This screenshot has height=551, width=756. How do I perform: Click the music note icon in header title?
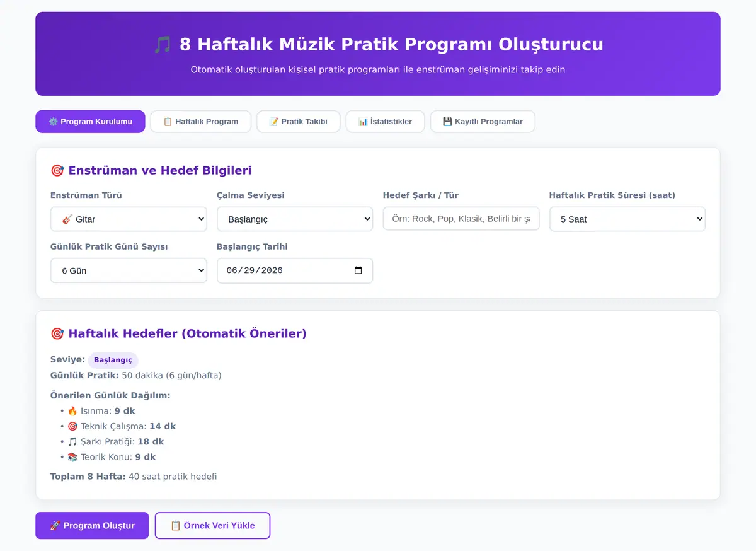(x=163, y=45)
